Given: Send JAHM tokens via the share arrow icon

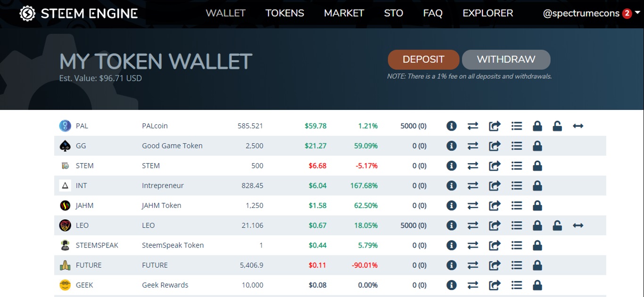Looking at the screenshot, I should pos(495,206).
